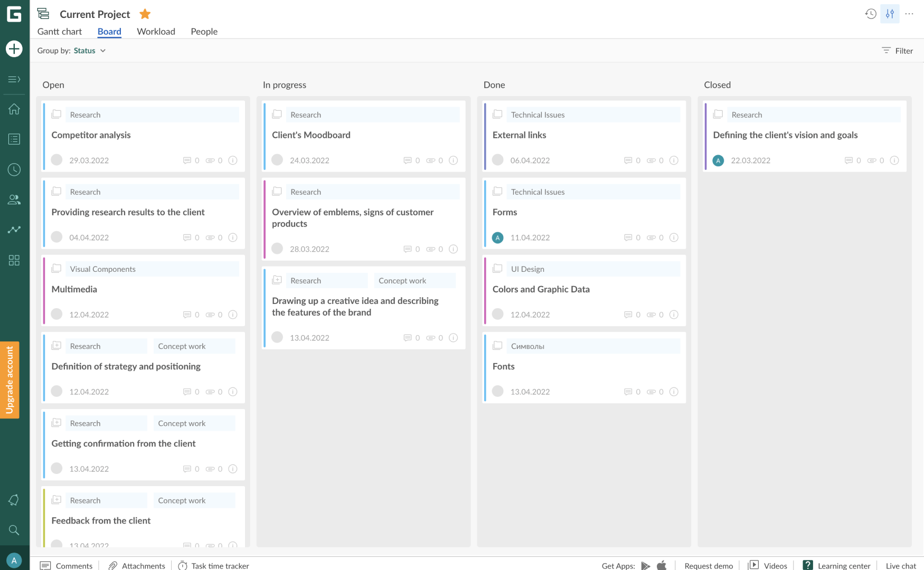This screenshot has width=924, height=570.
Task: Open attachments icon on Multimedia card
Action: 210,315
